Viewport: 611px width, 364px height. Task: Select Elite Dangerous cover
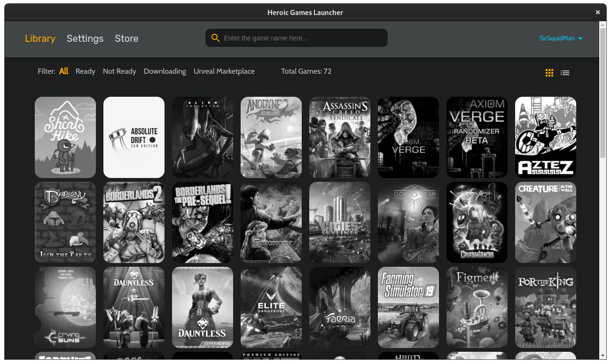271,307
